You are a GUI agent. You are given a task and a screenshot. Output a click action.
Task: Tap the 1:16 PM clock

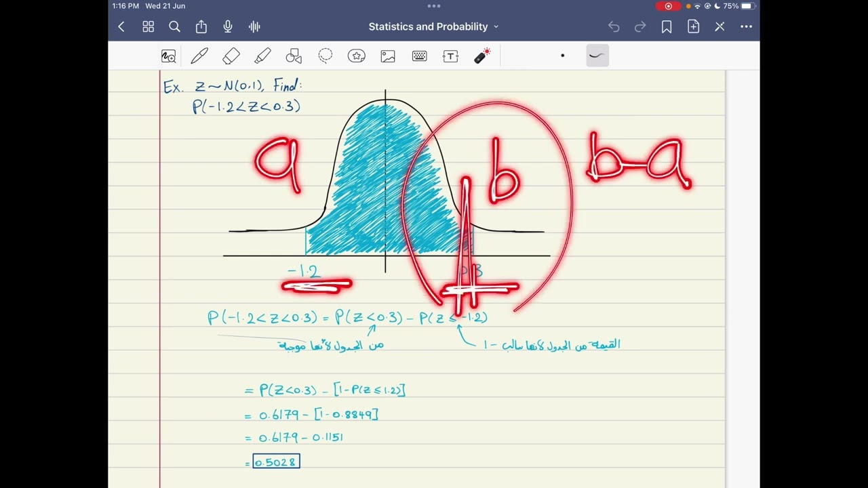coord(125,6)
